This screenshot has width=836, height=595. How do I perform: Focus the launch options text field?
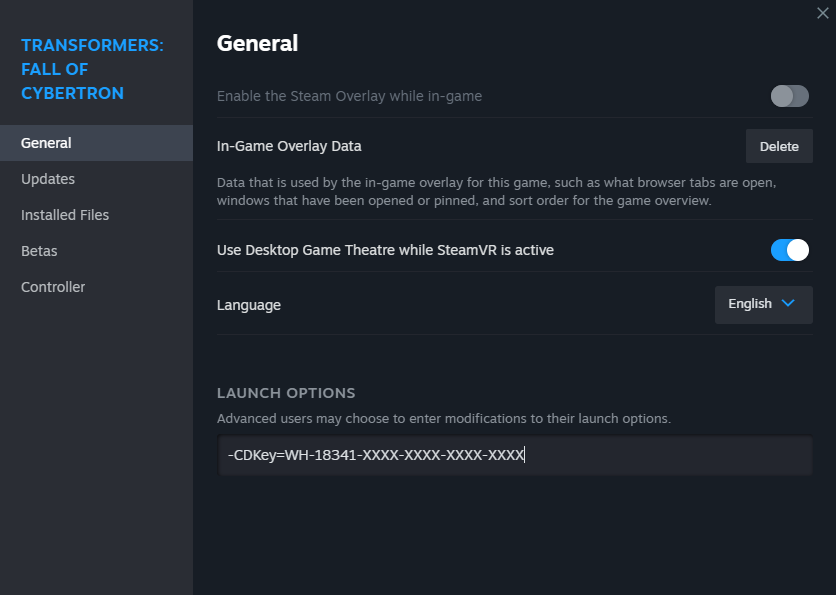point(514,456)
